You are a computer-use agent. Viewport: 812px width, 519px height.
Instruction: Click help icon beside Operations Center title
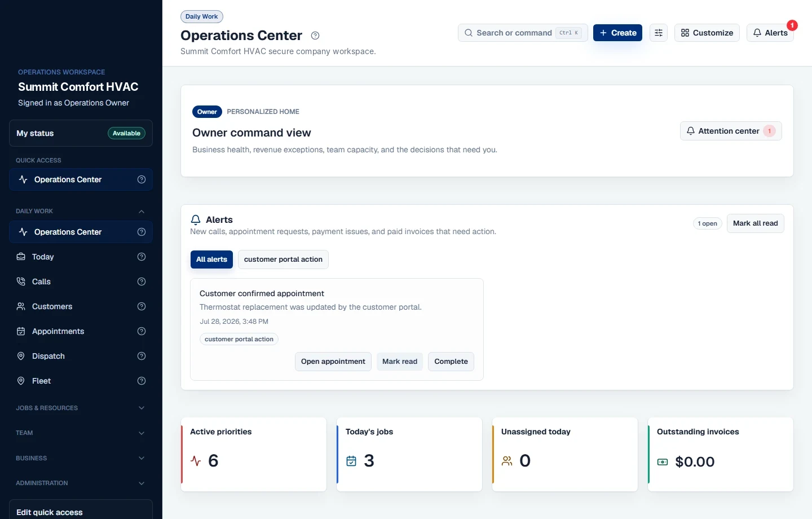coord(315,36)
